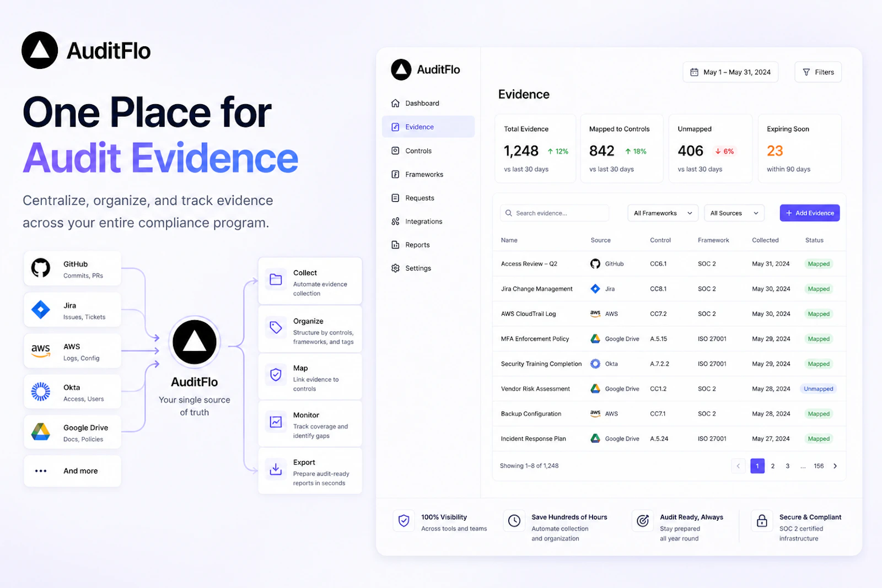Click the Backup Configuration row name
882x588 pixels.
point(531,414)
